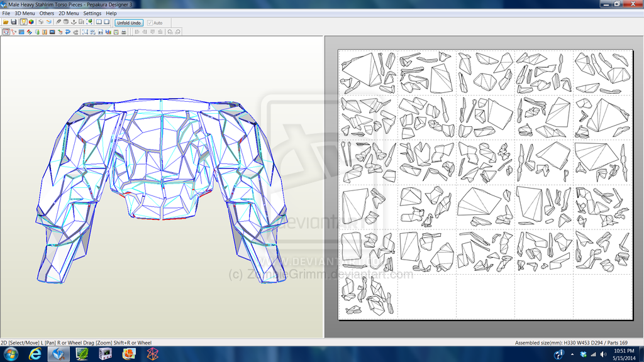Viewport: 644px width, 362px height.
Task: Click the gray cylinder icon
Action: 65,22
